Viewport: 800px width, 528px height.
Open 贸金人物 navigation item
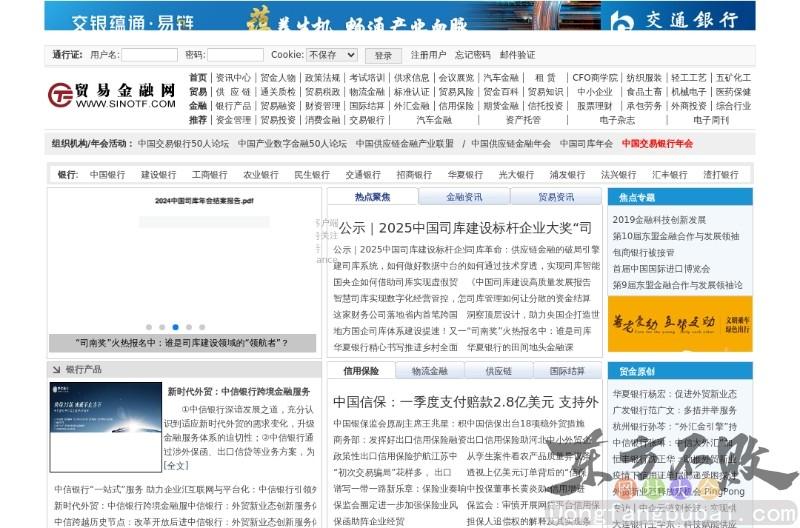[x=278, y=78]
